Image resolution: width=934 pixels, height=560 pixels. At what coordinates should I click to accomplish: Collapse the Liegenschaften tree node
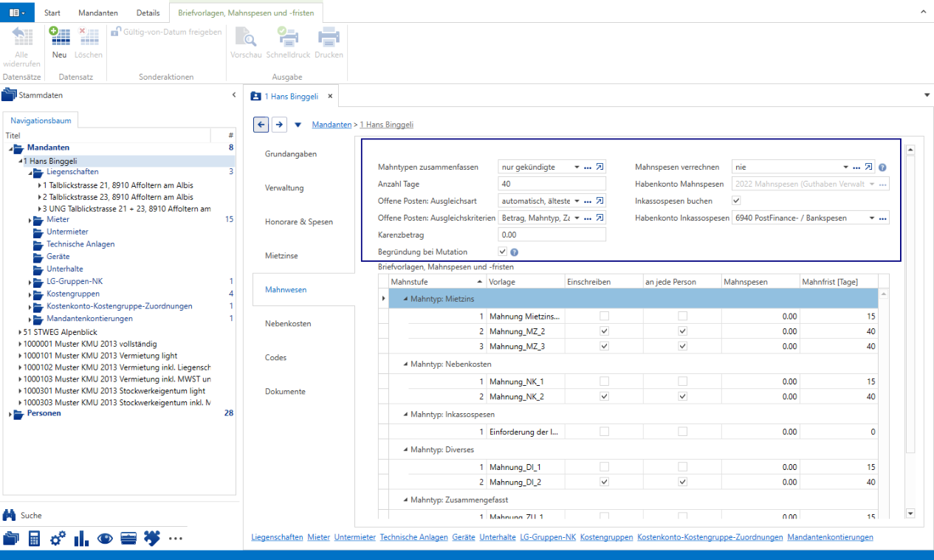31,173
